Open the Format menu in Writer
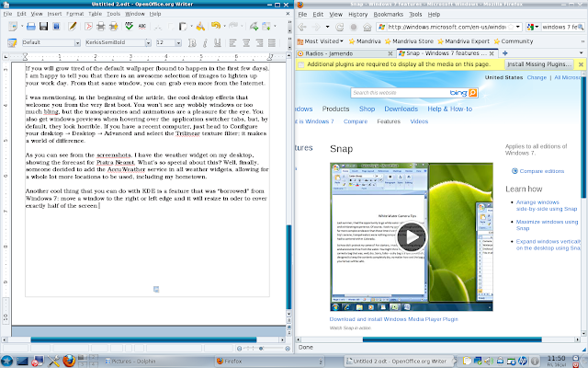The height and width of the screenshot is (368, 588). [x=75, y=14]
